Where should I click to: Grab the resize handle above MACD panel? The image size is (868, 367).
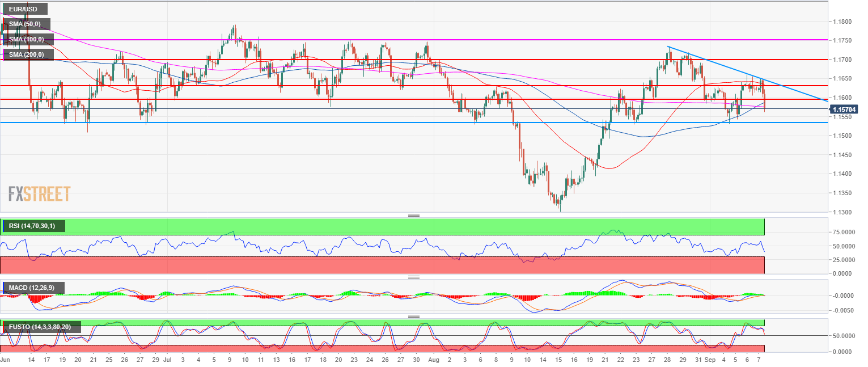pyautogui.click(x=413, y=277)
